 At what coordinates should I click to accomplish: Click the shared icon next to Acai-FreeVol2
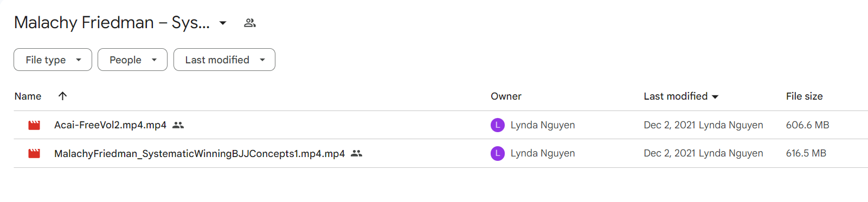click(x=178, y=125)
